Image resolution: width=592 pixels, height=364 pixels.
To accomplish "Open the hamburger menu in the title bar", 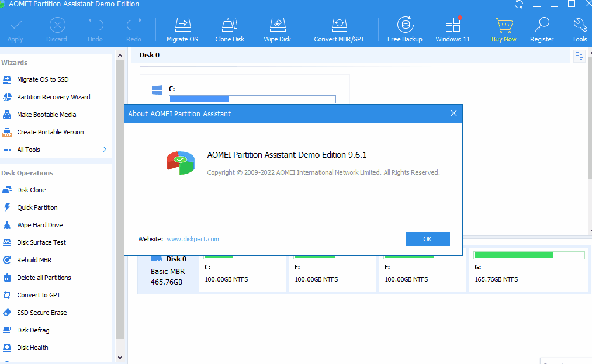I will point(536,4).
